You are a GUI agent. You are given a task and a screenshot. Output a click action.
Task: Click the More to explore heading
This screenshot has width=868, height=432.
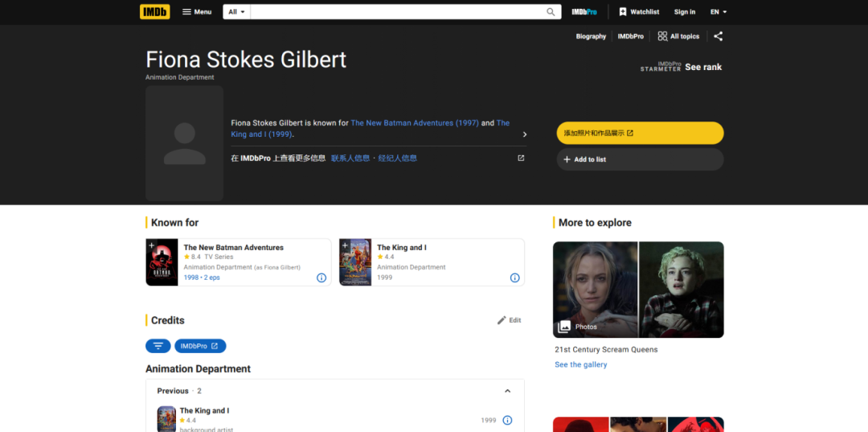tap(595, 223)
